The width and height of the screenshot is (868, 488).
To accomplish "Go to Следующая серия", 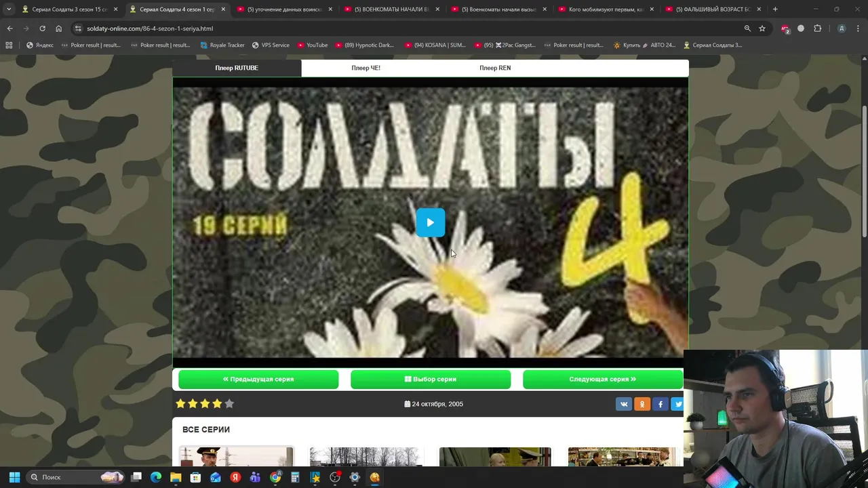I will point(603,379).
